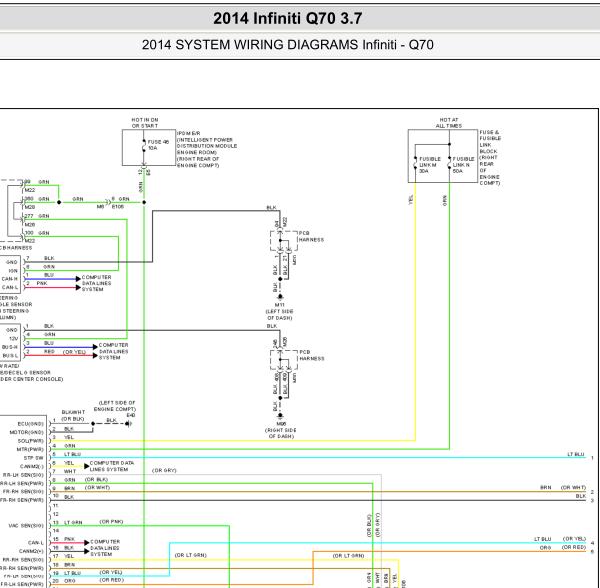Image resolution: width=600 pixels, height=588 pixels.
Task: Click the PCB HARNESS label near M26
Action: pos(311,355)
